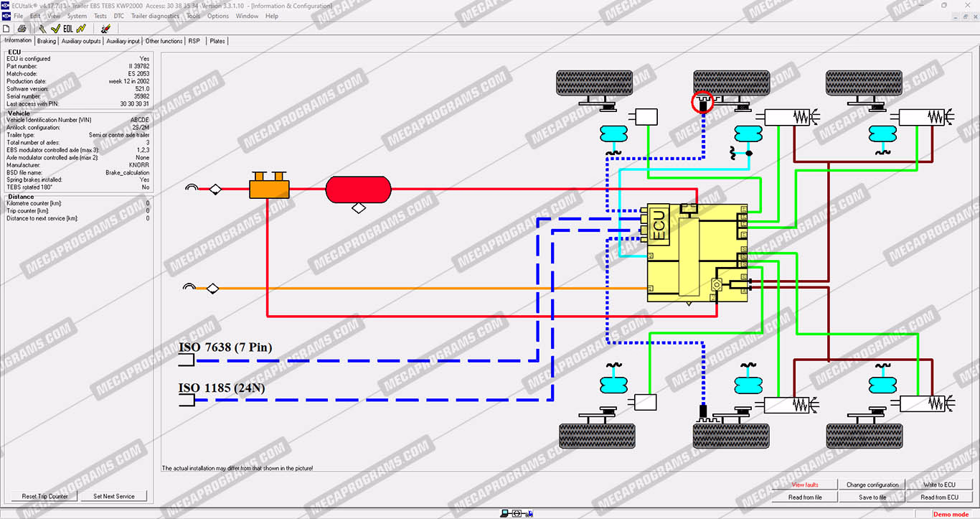Screen dimensions: 980x519
Task: Open the Edit menu
Action: 35,16
